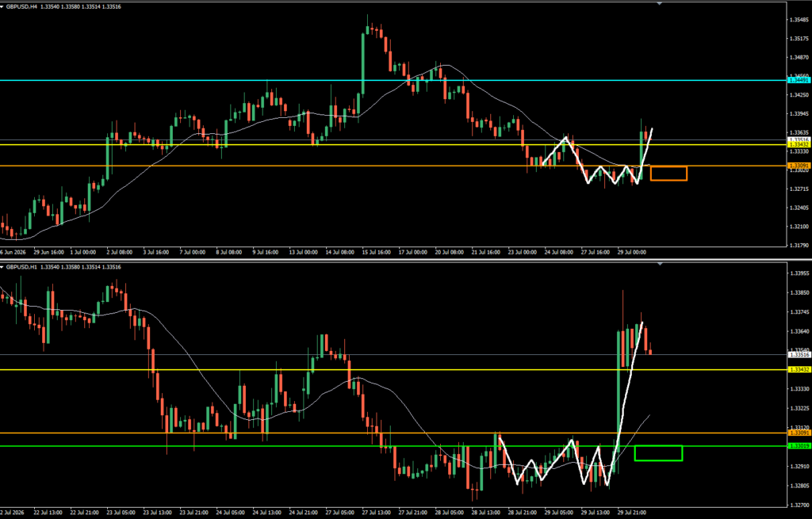This screenshot has width=812, height=519.
Task: Click the 15 Jul 16:00 time label
Action: click(377, 253)
